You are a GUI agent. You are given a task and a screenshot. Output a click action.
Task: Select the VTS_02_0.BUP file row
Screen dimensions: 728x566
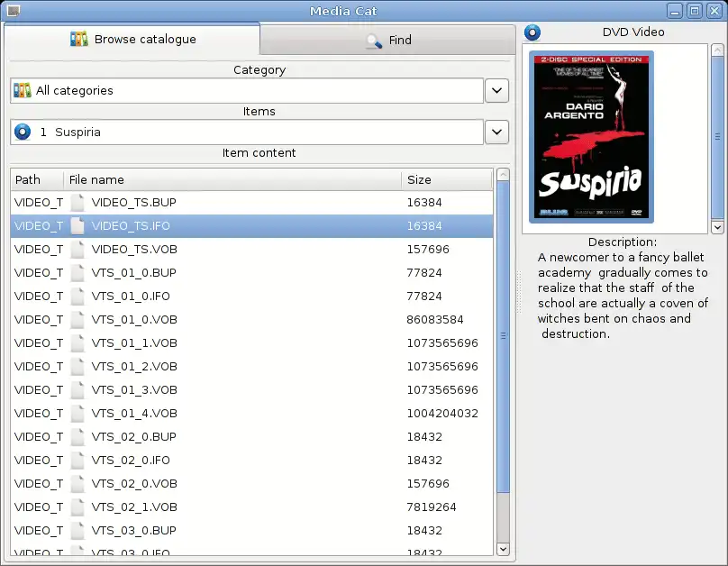[x=251, y=437]
